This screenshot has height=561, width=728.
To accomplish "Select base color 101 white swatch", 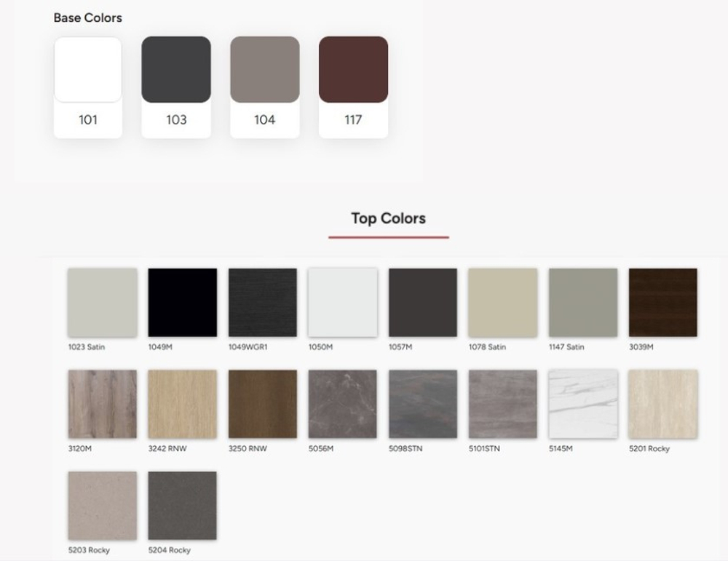I will click(88, 70).
